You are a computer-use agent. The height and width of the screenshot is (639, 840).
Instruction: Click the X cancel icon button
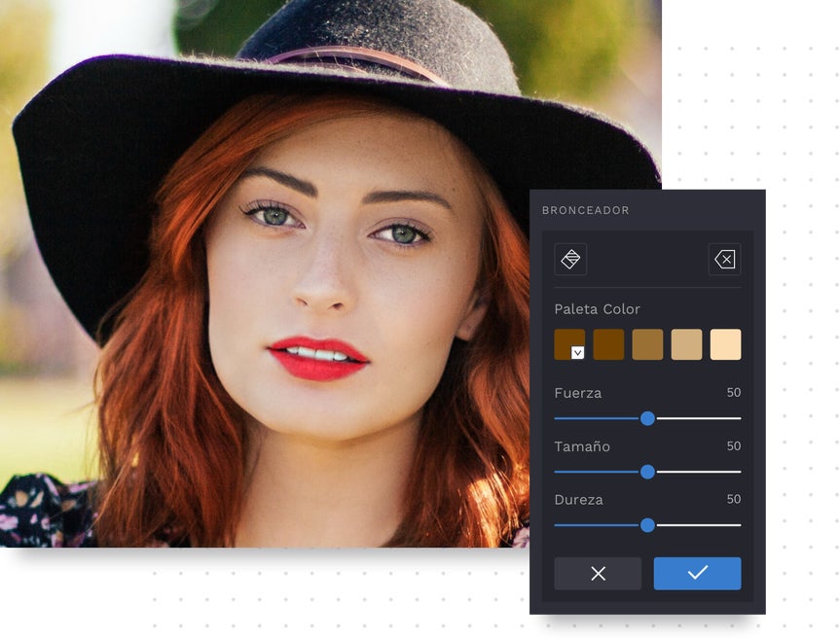[598, 573]
